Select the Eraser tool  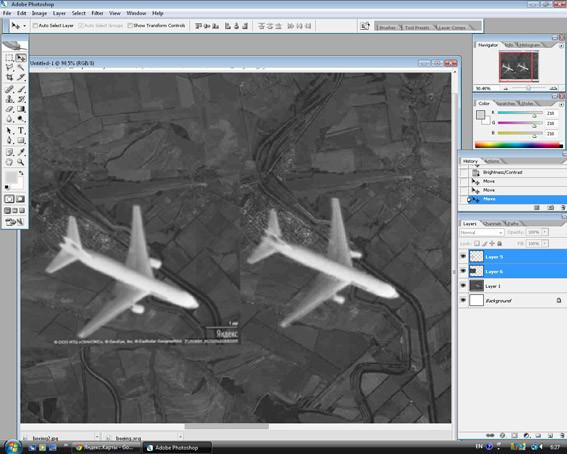9,109
